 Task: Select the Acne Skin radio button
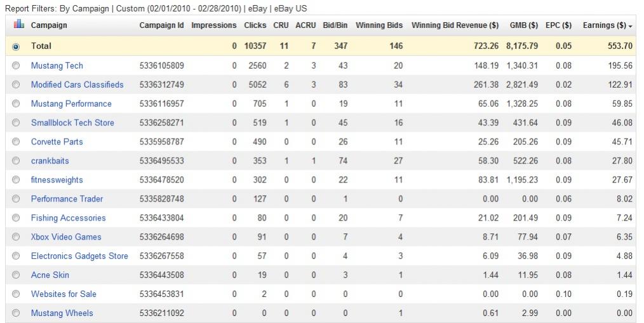point(17,275)
